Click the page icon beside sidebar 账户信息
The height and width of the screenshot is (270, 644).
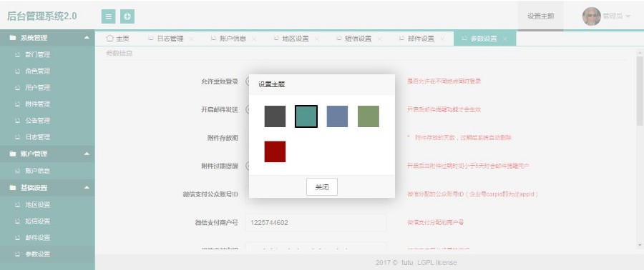pyautogui.click(x=17, y=171)
